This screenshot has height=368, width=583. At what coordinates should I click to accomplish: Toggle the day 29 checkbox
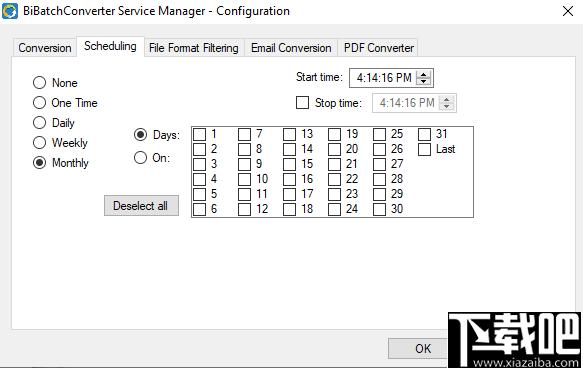click(x=379, y=194)
